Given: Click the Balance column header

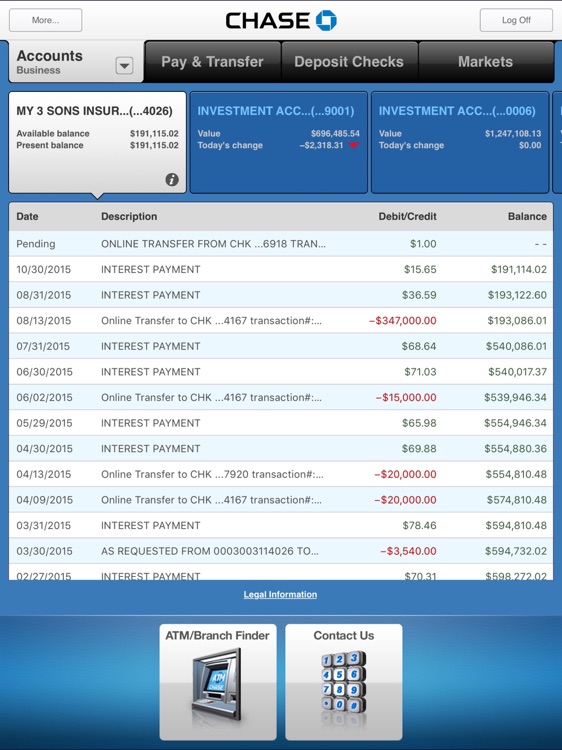Looking at the screenshot, I should click(x=527, y=216).
